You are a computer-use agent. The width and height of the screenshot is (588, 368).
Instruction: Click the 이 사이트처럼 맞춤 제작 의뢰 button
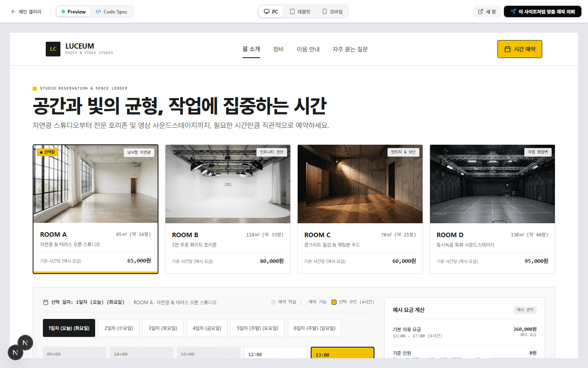(543, 11)
